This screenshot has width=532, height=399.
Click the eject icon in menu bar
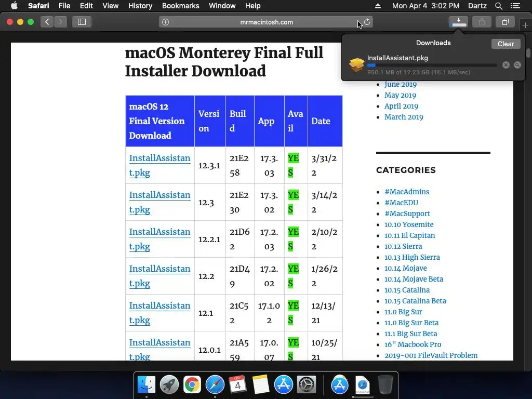[378, 6]
